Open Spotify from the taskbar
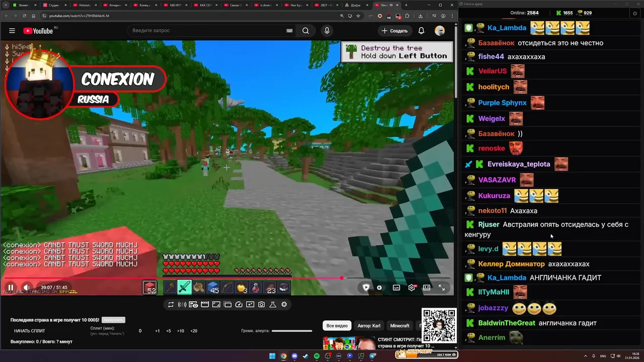 316,356
